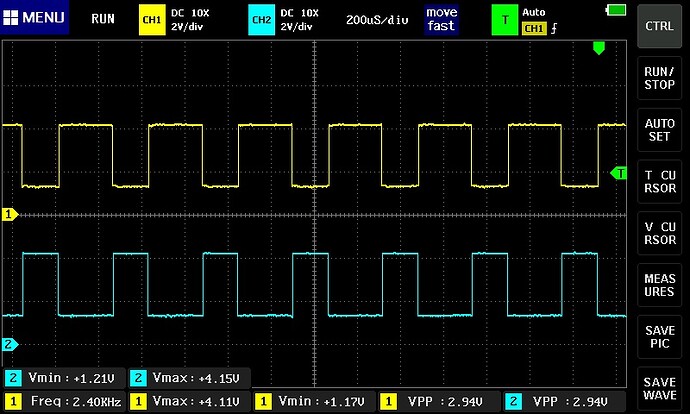Tap the channel 1 Vmin +1.17V readout
The image size is (690, 414).
pos(314,401)
